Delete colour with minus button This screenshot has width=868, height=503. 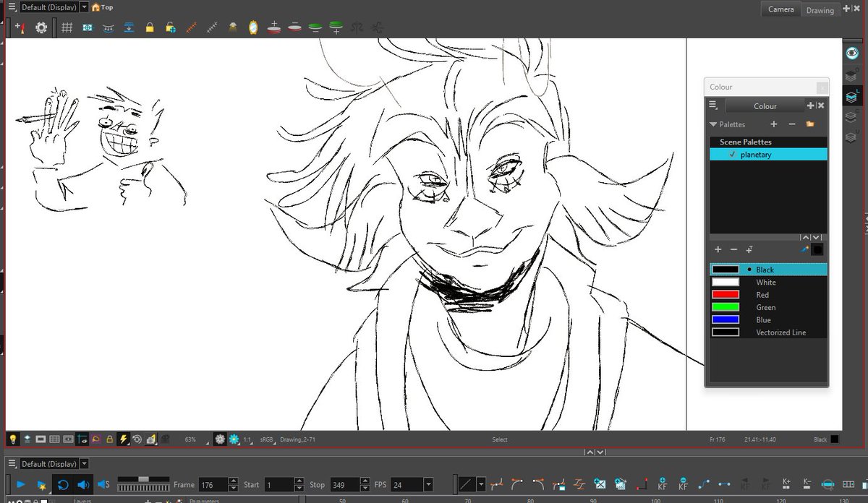pos(734,249)
